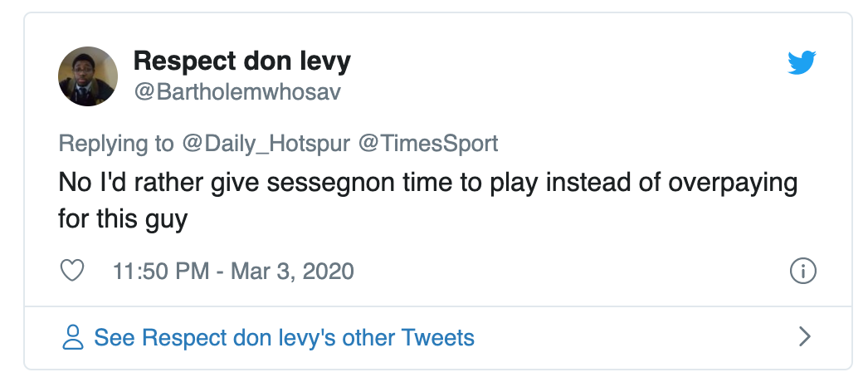Click the Twitter bird logo
The image size is (868, 382).
coord(802,63)
